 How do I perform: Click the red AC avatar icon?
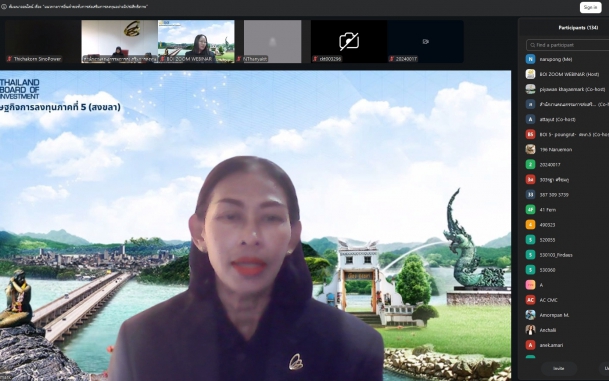point(530,300)
